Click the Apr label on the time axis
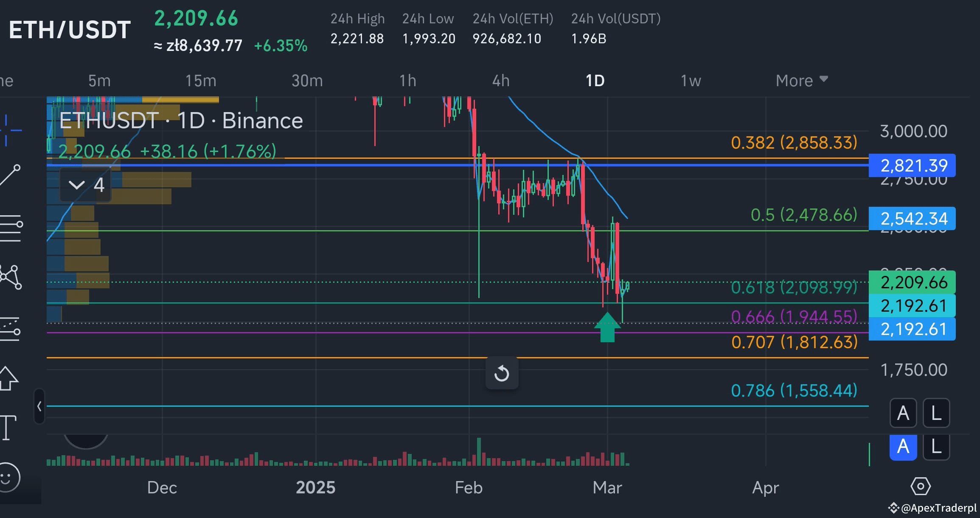The width and height of the screenshot is (980, 518). (766, 487)
